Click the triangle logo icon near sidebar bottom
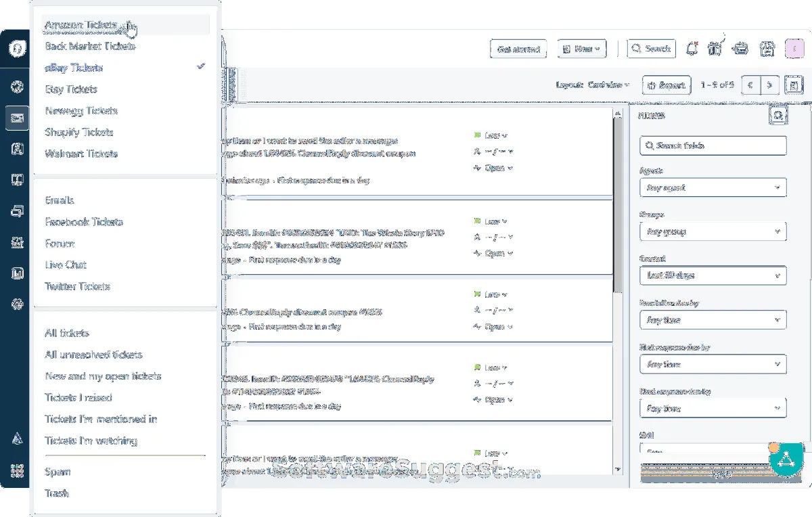Image resolution: width=812 pixels, height=517 pixels. click(x=18, y=439)
